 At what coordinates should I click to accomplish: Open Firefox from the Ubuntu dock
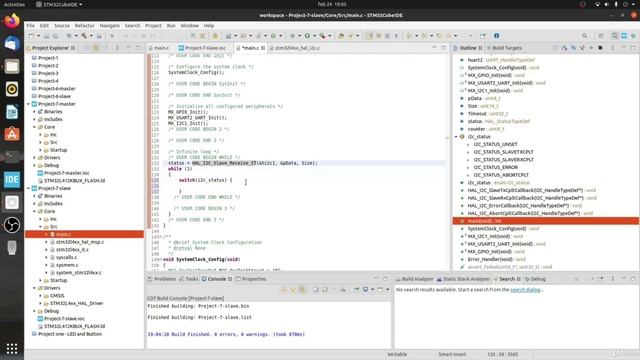point(12,20)
